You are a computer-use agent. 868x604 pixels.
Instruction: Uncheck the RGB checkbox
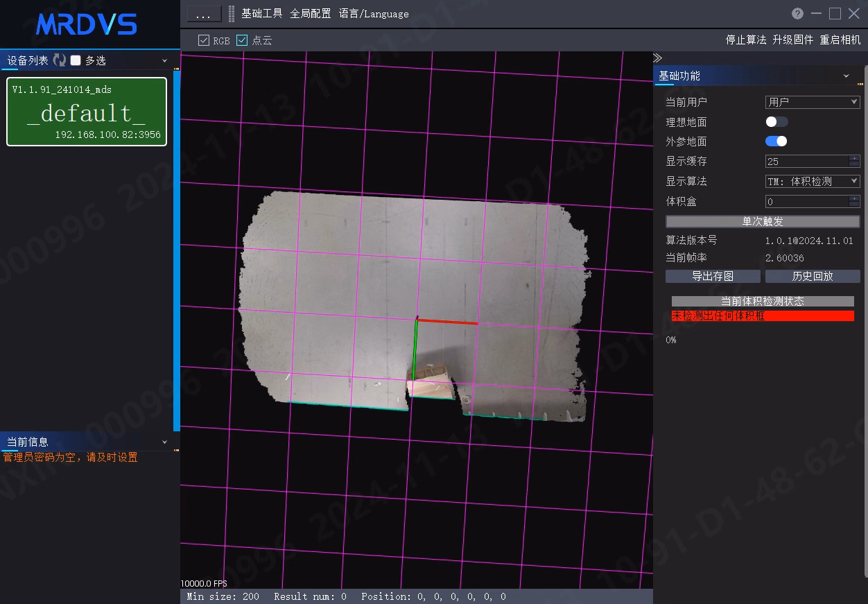204,40
